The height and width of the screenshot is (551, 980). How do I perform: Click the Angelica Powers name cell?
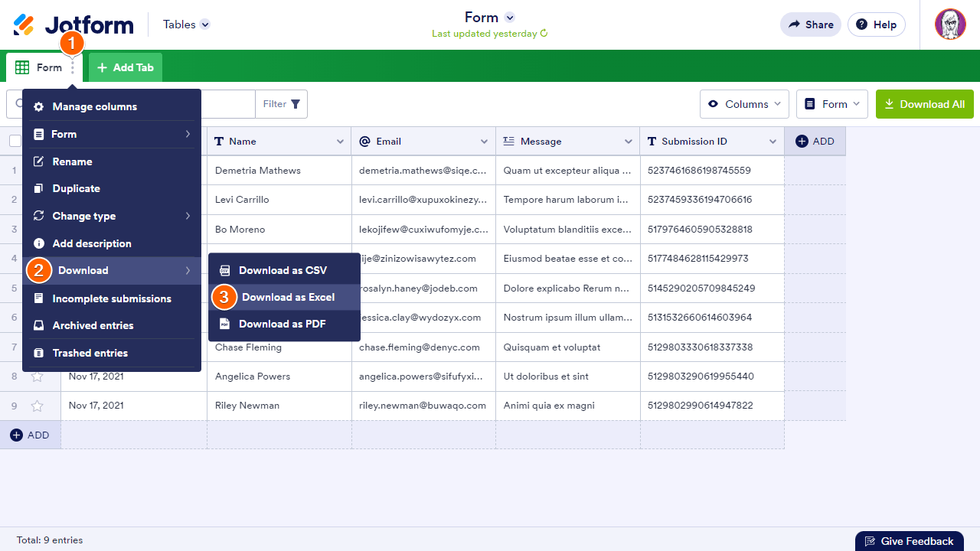279,377
